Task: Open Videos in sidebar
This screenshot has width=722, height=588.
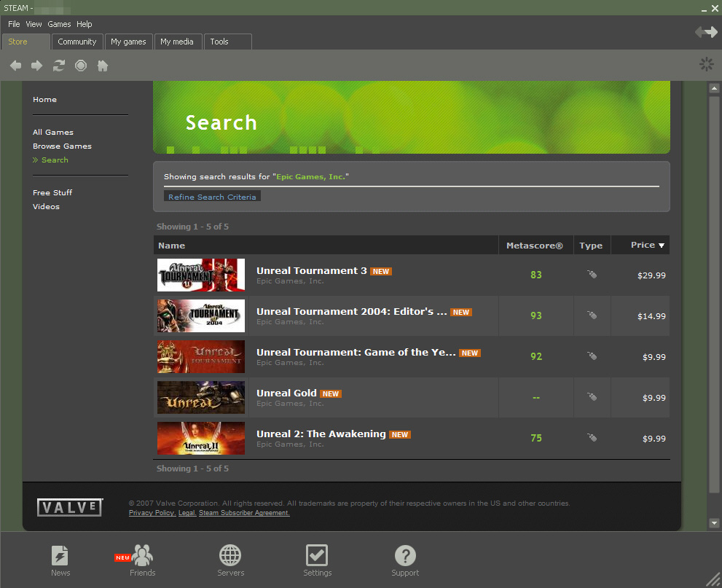Action: pos(46,206)
